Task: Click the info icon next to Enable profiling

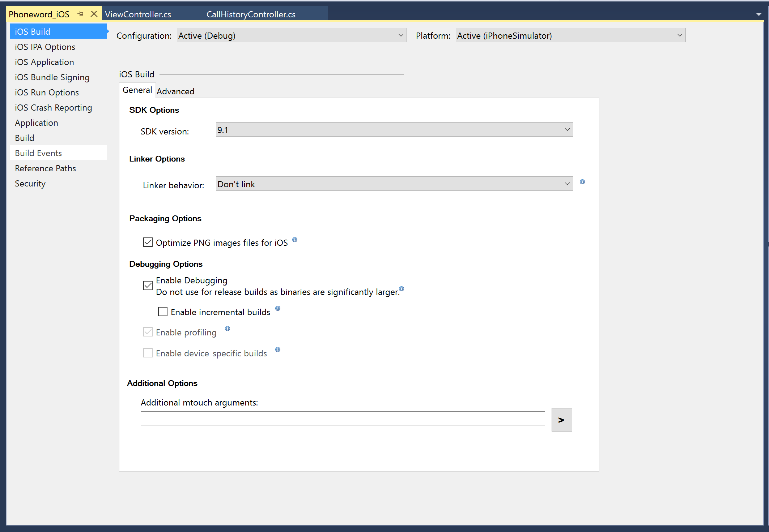Action: coord(228,329)
